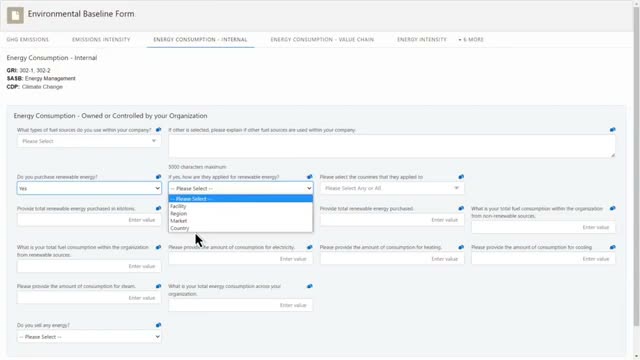The height and width of the screenshot is (360, 640).
Task: Go to the Energy Intensity tab
Action: 422,40
